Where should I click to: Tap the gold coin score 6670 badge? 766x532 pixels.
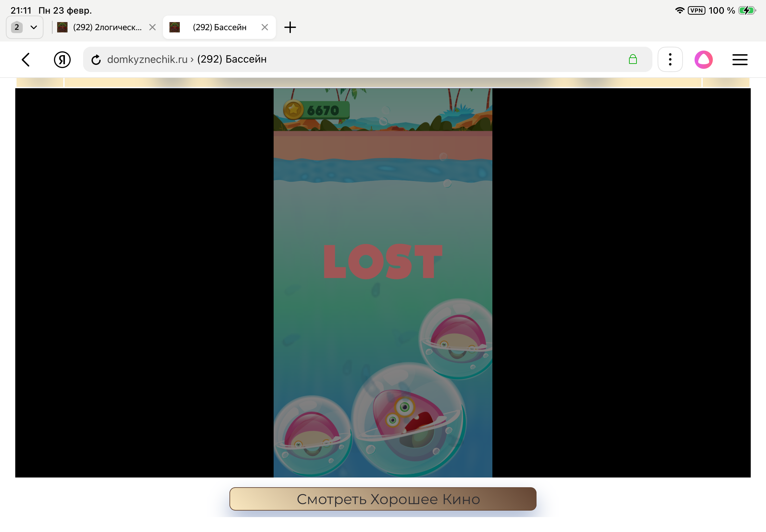point(316,110)
